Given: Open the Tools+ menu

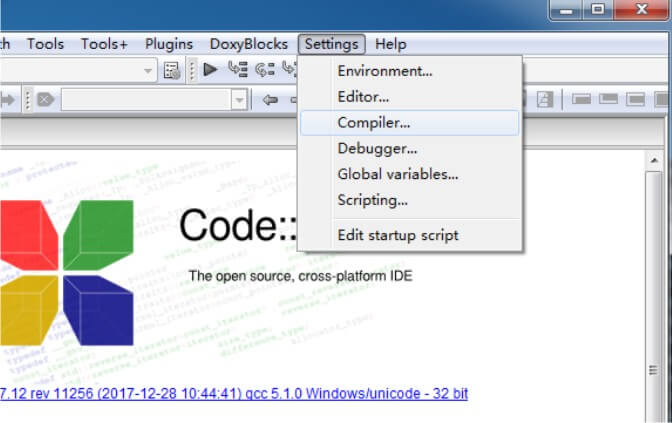Looking at the screenshot, I should pos(104,44).
